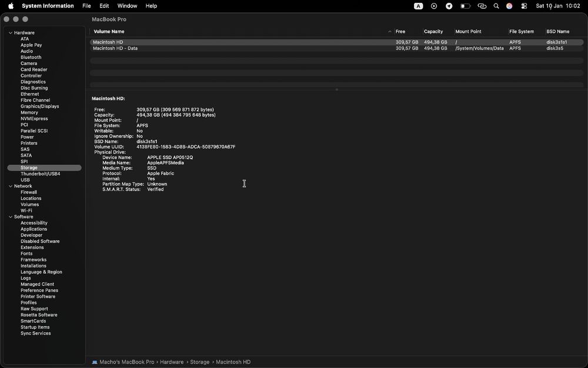The image size is (588, 368).
Task: Select the Macintosh HD - Data row
Action: point(336,48)
